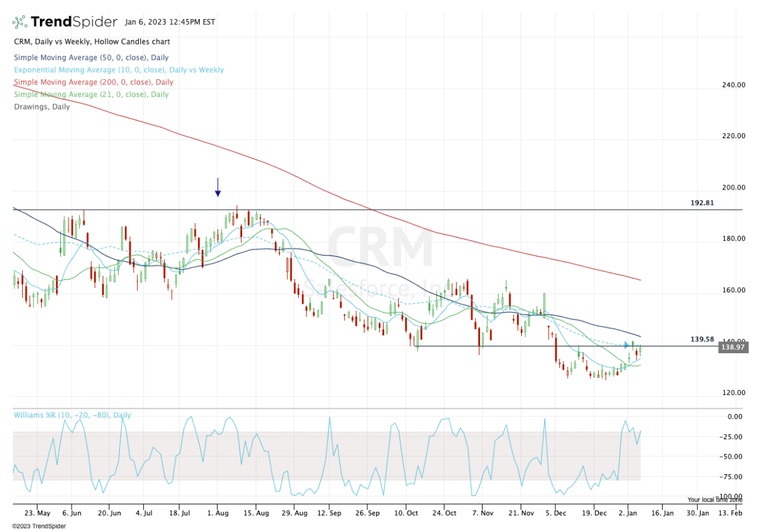Click the Jan 6, 2023 timestamp
761x532 pixels.
point(169,21)
